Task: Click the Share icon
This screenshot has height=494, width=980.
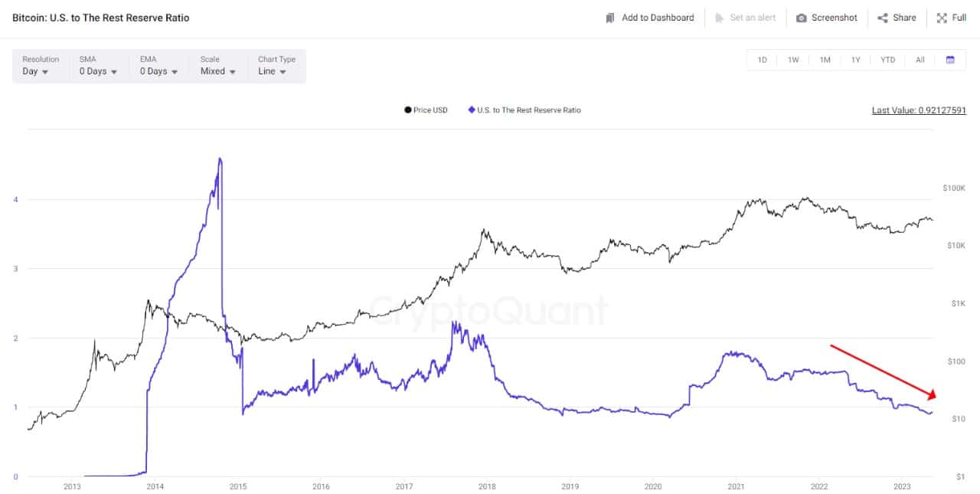Action: 883,18
